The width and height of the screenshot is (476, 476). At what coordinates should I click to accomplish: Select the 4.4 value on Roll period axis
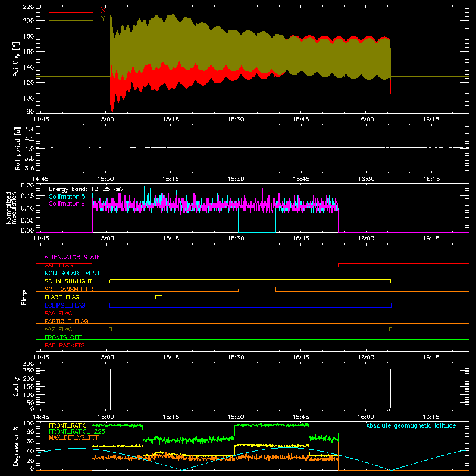[x=29, y=129]
